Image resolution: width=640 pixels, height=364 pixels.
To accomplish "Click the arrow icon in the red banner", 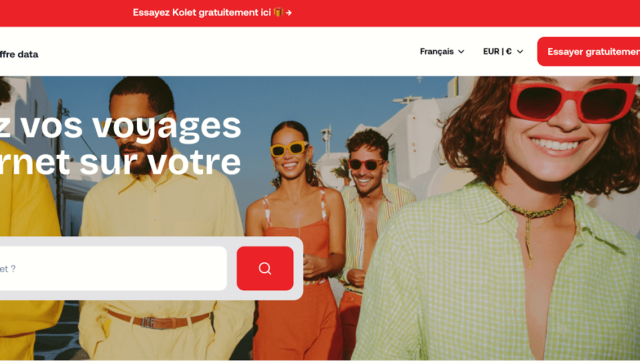I will 289,12.
